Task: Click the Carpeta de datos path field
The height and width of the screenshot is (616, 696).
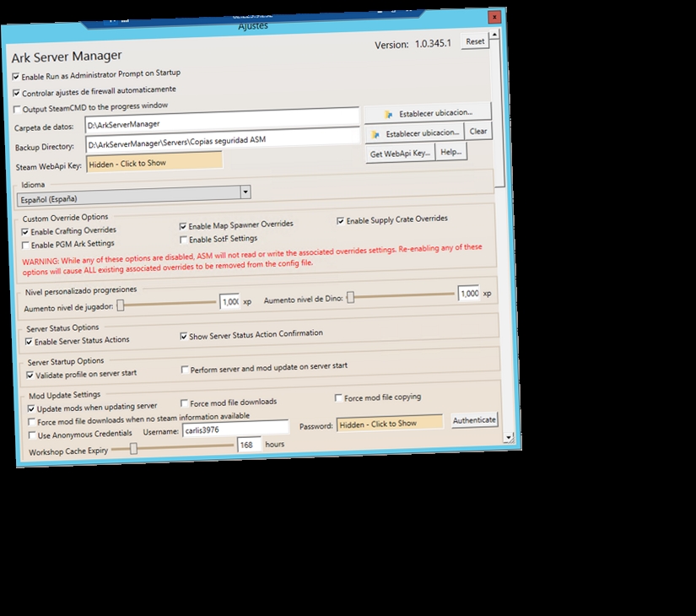Action: [x=222, y=121]
